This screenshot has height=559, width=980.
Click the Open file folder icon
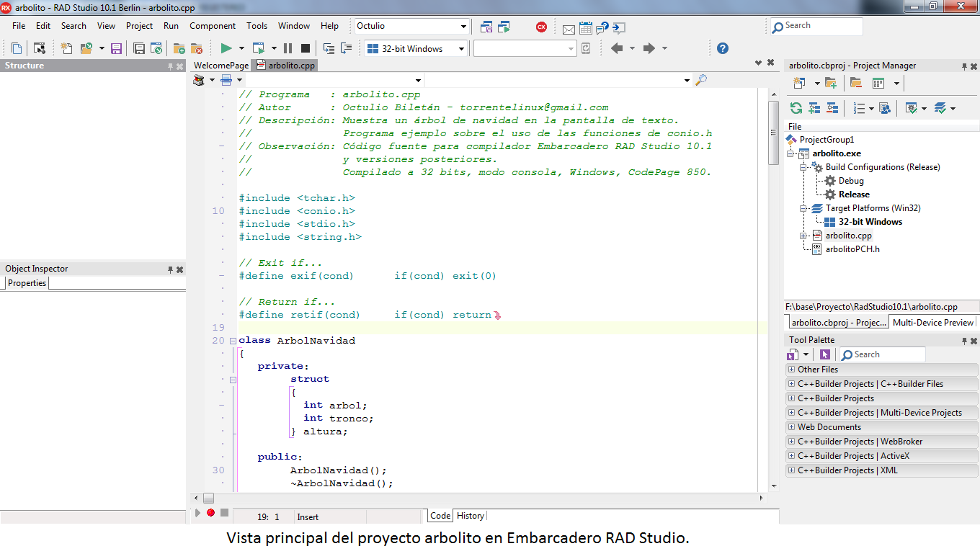click(x=86, y=48)
